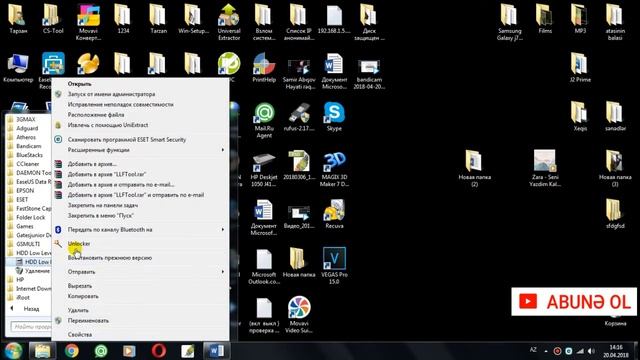Launch Movavi Video Suite shortcut
The height and width of the screenshot is (360, 640).
299,315
